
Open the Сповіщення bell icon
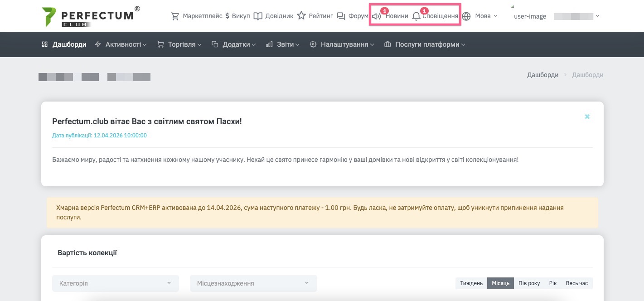click(416, 17)
